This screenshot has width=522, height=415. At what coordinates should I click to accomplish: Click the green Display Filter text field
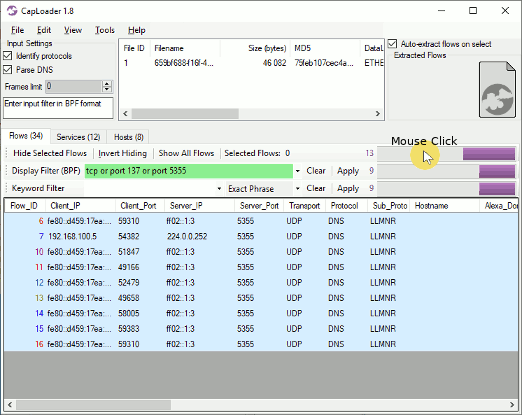pos(189,171)
